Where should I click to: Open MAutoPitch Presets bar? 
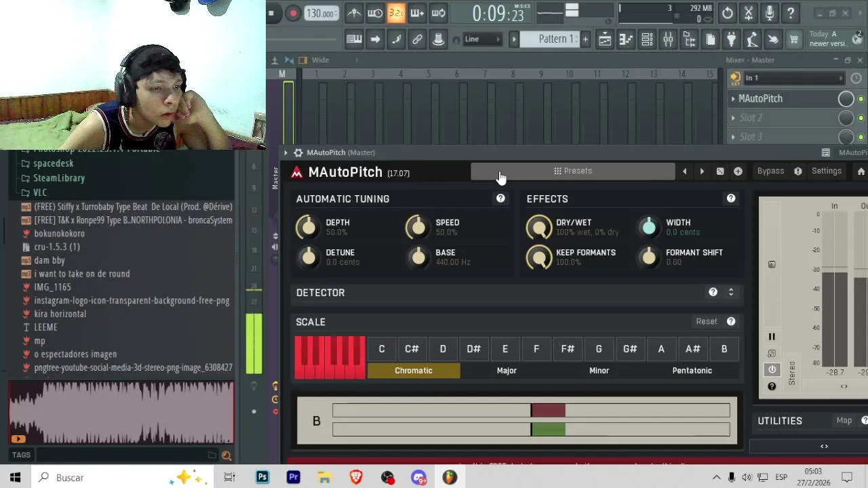573,171
